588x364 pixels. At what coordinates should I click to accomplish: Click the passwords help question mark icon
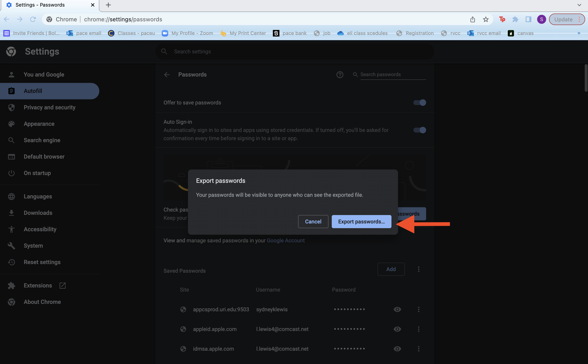340,75
